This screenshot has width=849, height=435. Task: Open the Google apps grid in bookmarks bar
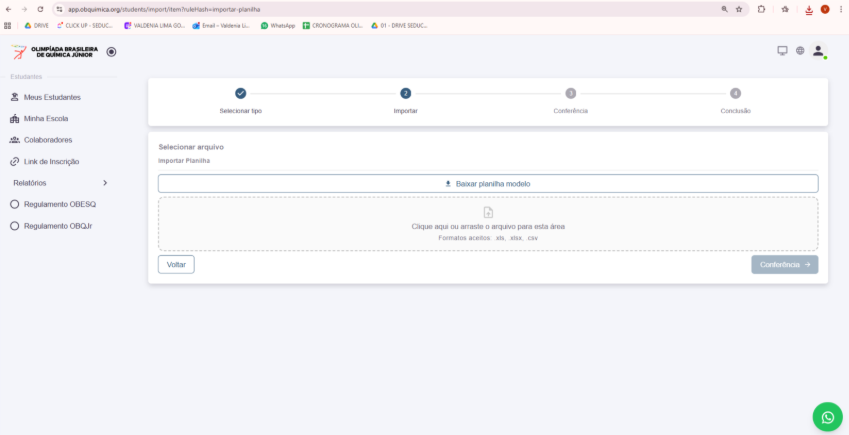(8, 25)
